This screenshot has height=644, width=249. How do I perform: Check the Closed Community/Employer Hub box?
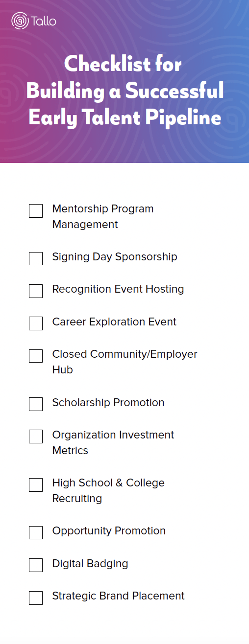click(x=36, y=356)
